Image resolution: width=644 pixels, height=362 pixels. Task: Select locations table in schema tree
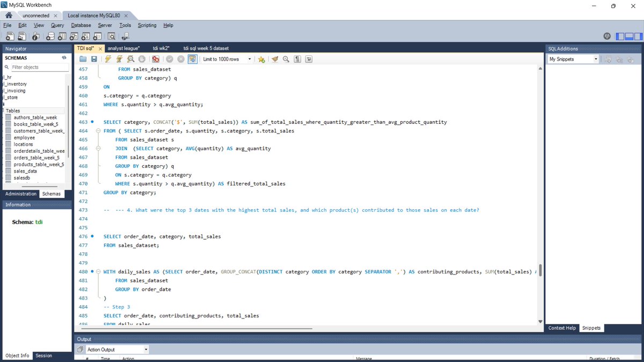(24, 144)
